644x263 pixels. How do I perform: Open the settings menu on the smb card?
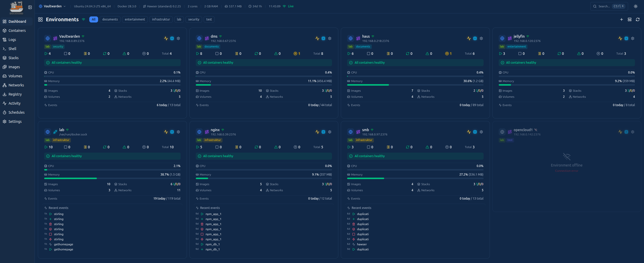481,132
